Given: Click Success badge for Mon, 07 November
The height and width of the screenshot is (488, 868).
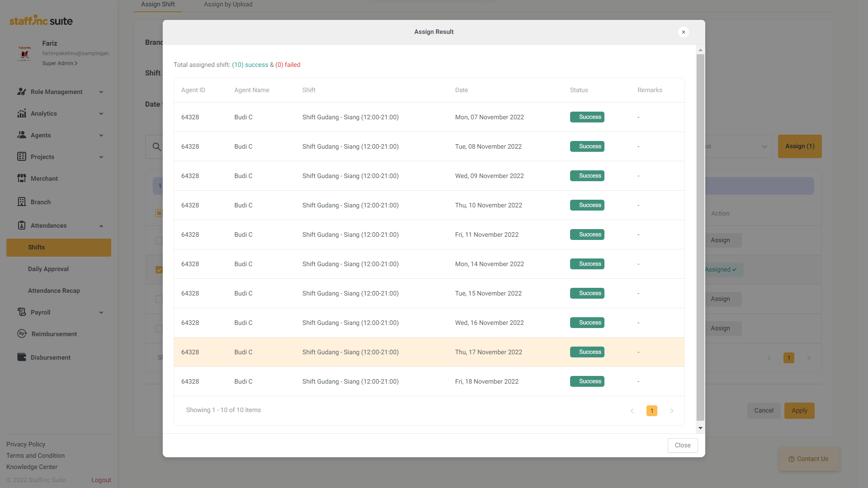Looking at the screenshot, I should click(x=587, y=117).
